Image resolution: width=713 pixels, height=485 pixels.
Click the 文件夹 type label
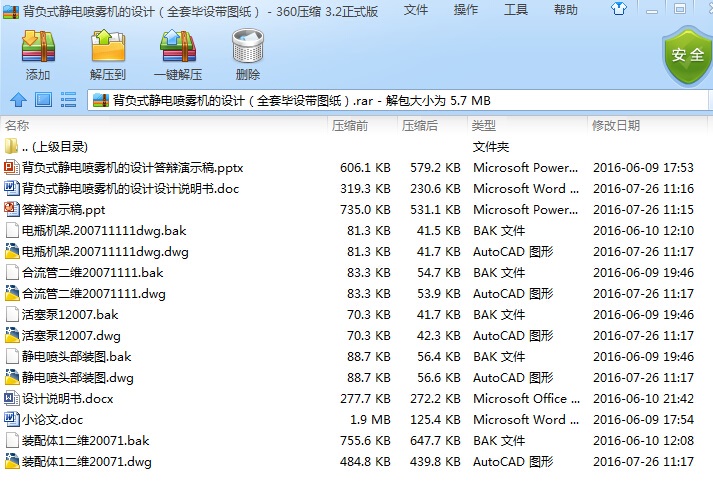pos(491,146)
